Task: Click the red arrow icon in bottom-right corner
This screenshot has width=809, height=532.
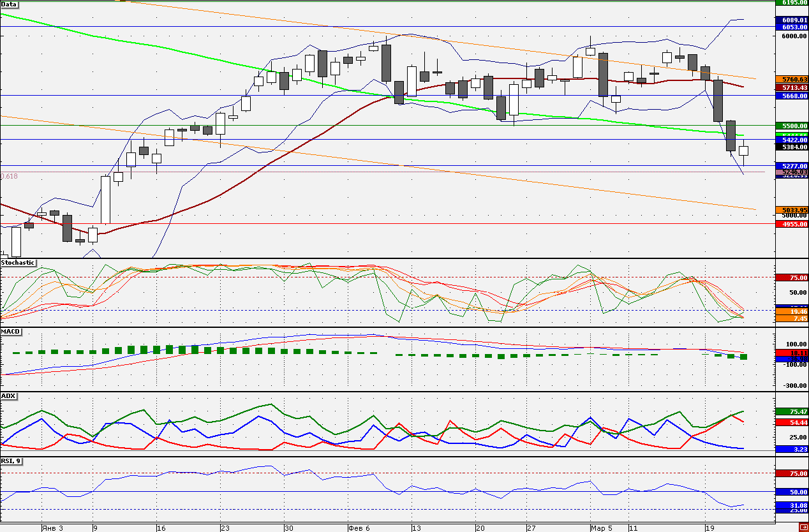Action: coord(803,527)
